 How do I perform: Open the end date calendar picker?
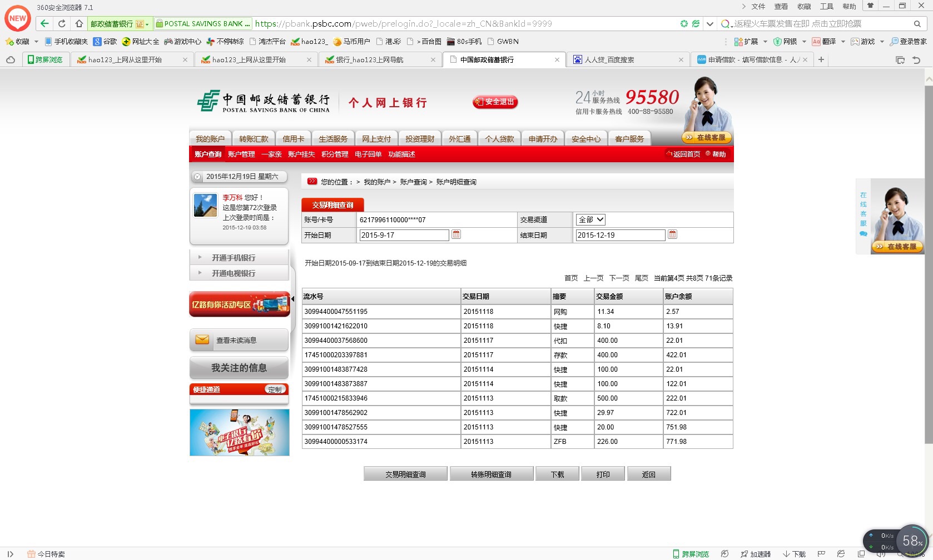pyautogui.click(x=672, y=234)
